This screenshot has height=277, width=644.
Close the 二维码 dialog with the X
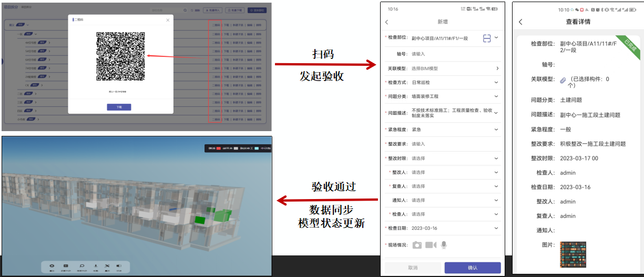[168, 20]
